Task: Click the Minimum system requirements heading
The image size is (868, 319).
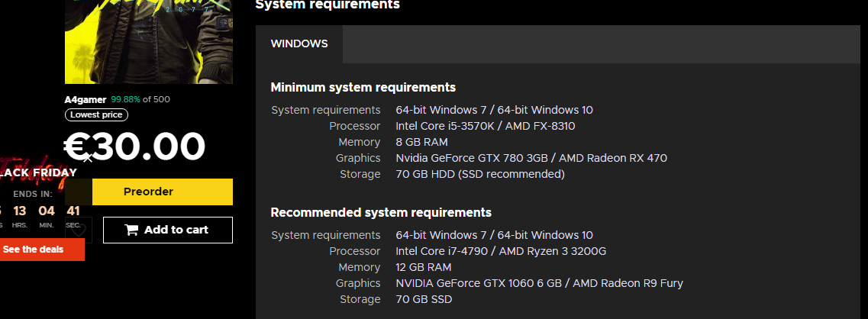Action: click(x=363, y=87)
